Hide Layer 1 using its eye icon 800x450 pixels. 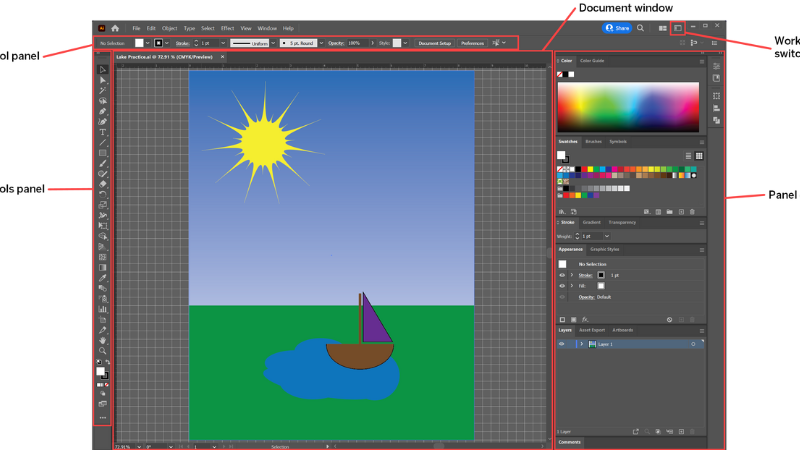[x=561, y=344]
